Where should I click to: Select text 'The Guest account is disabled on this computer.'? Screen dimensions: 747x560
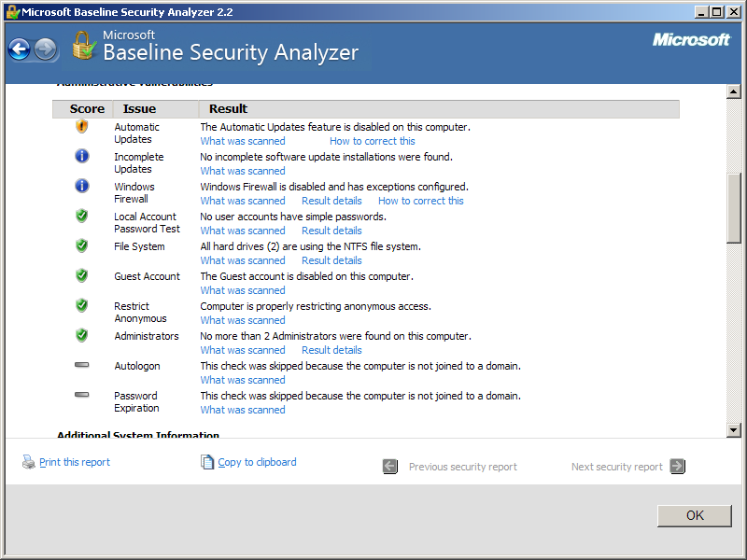[x=307, y=276]
